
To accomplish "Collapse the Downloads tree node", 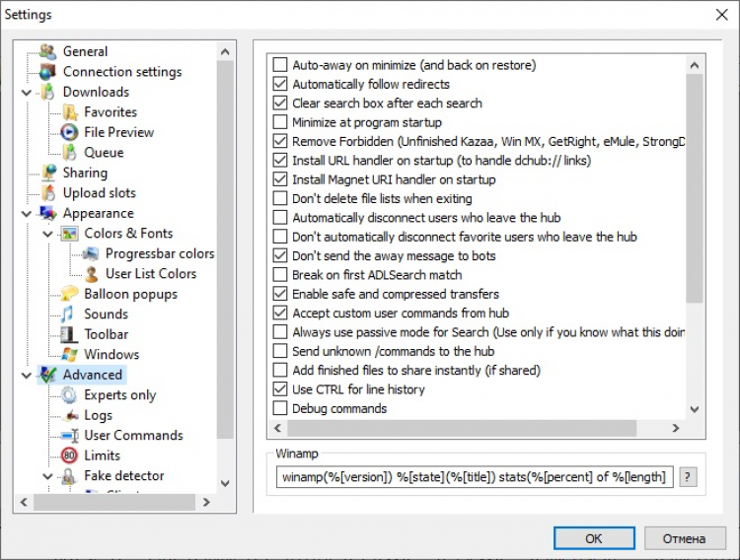I will [27, 93].
